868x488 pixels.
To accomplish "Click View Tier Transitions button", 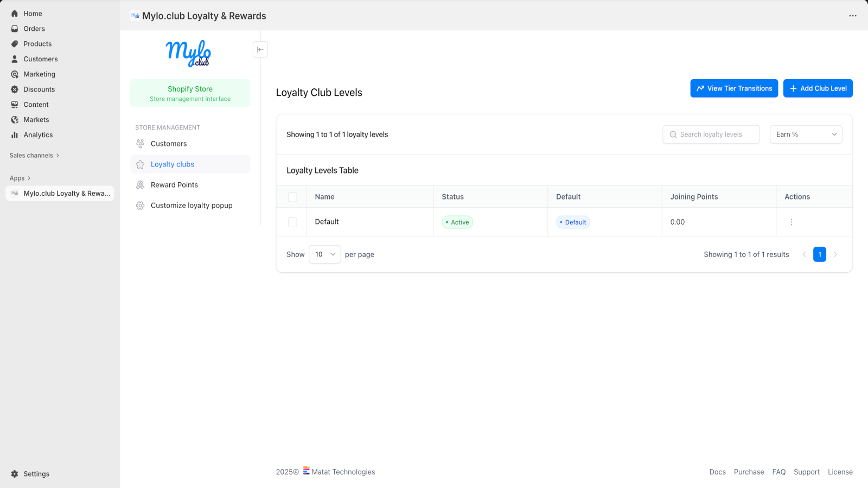I will [x=733, y=88].
